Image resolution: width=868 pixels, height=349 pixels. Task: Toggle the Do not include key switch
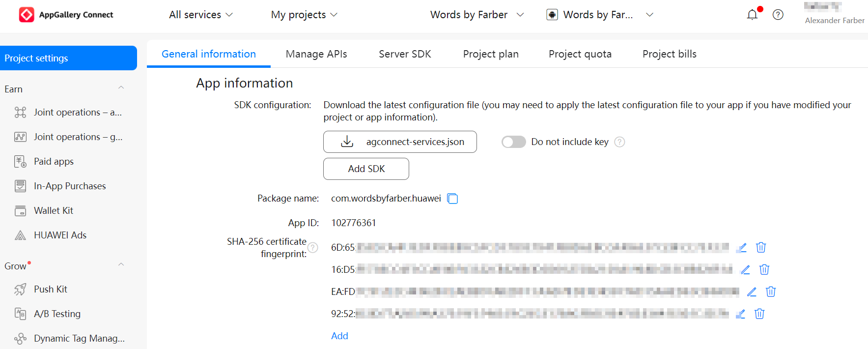(x=514, y=142)
